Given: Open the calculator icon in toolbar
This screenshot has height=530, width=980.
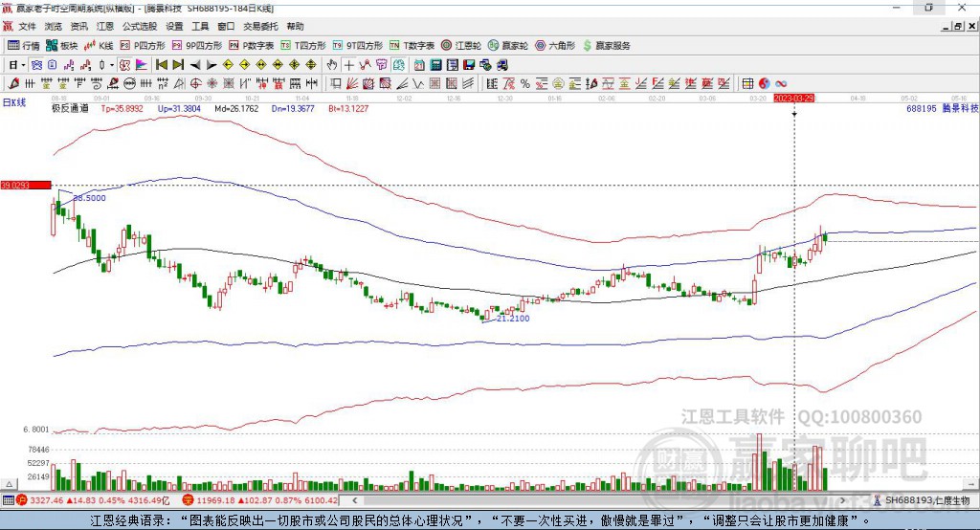Looking at the screenshot, I should [436, 65].
